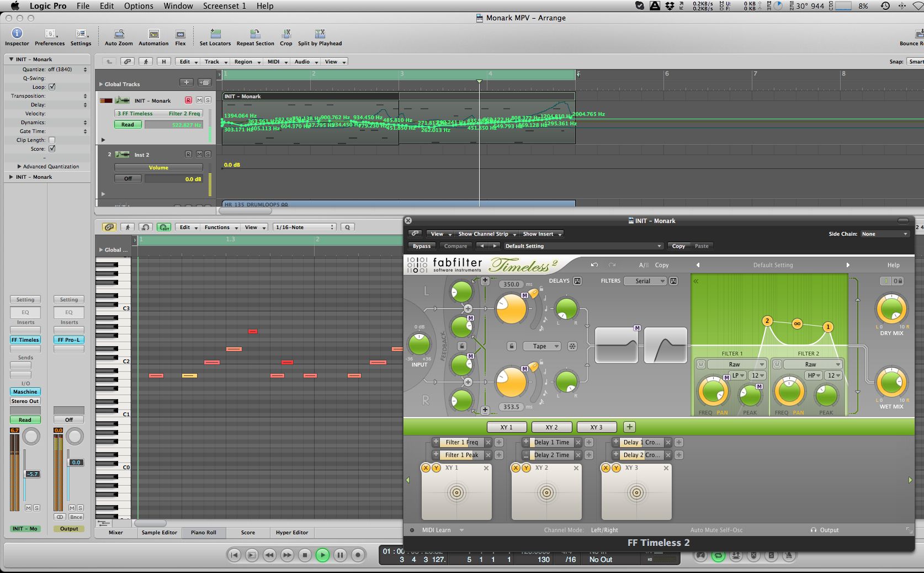
Task: Click the Play button in transport
Action: [x=322, y=555]
